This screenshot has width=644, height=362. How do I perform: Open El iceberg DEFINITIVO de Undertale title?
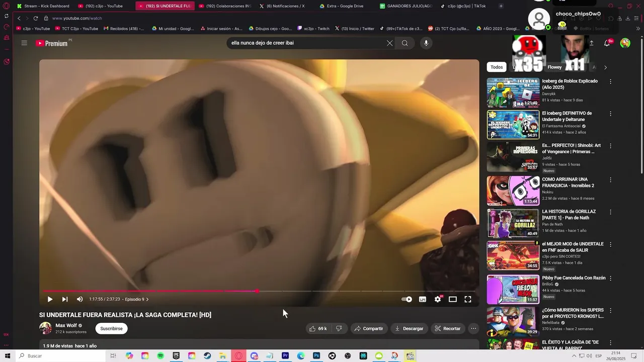coord(567,116)
